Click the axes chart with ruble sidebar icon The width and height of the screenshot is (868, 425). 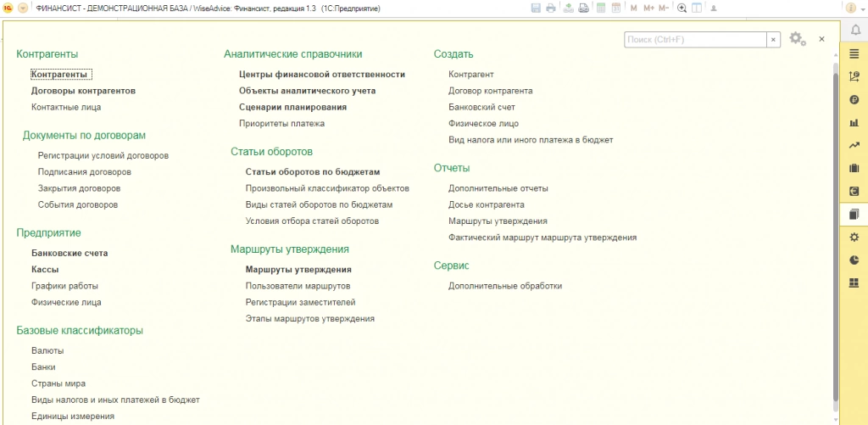coord(854,75)
